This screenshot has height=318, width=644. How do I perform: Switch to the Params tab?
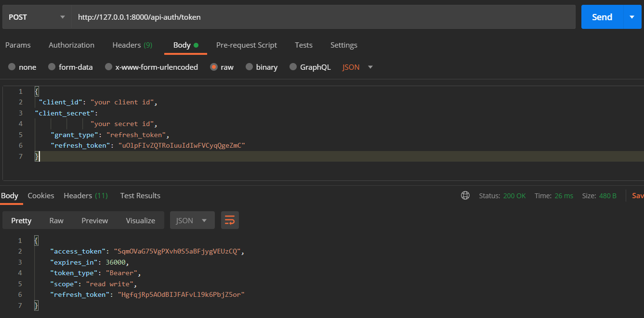(18, 45)
